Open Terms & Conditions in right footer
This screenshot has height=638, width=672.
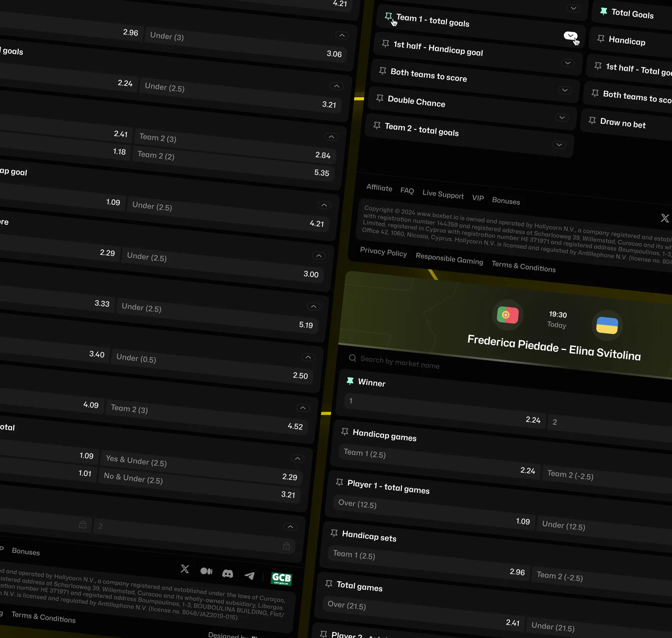click(x=523, y=267)
